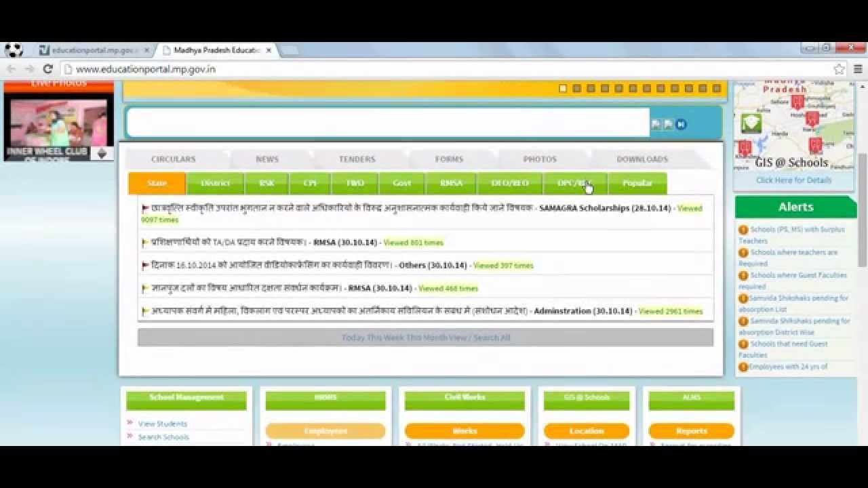Select the DEO/BEO sub-tab
The width and height of the screenshot is (868, 488).
510,183
